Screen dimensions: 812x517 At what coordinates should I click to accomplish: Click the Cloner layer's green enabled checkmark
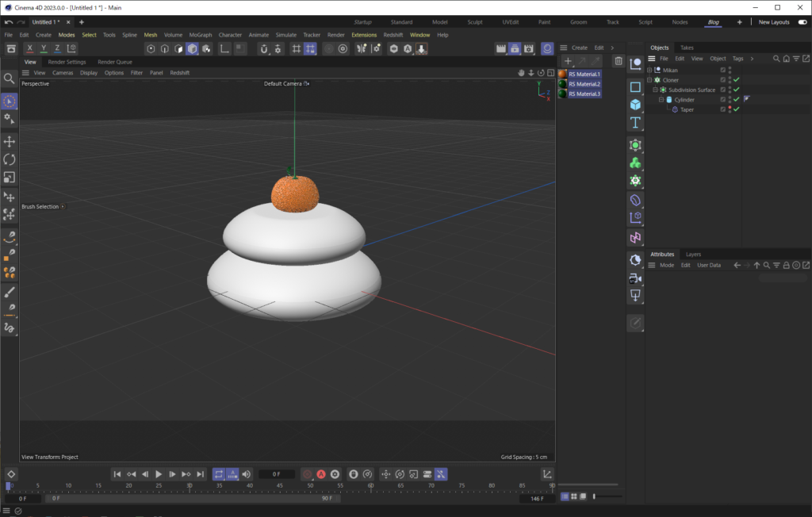[735, 80]
